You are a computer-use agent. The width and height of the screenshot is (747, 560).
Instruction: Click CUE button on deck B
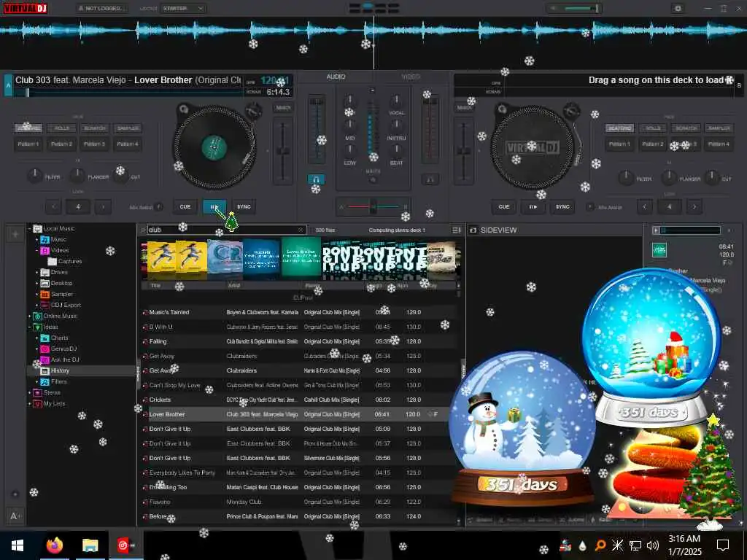click(504, 207)
